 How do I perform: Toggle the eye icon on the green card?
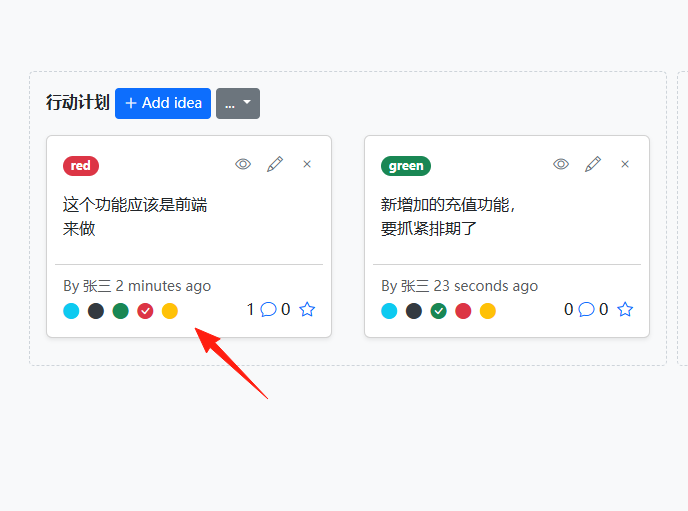point(561,164)
